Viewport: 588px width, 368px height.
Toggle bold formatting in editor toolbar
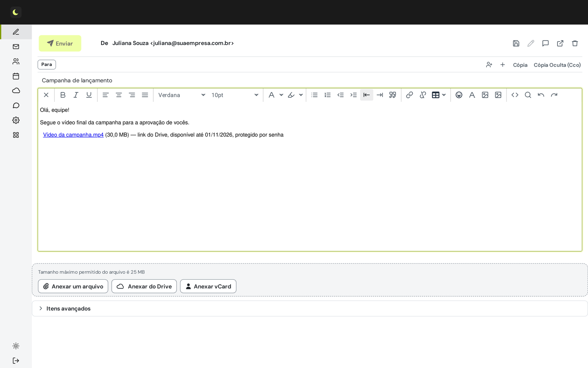pyautogui.click(x=63, y=95)
